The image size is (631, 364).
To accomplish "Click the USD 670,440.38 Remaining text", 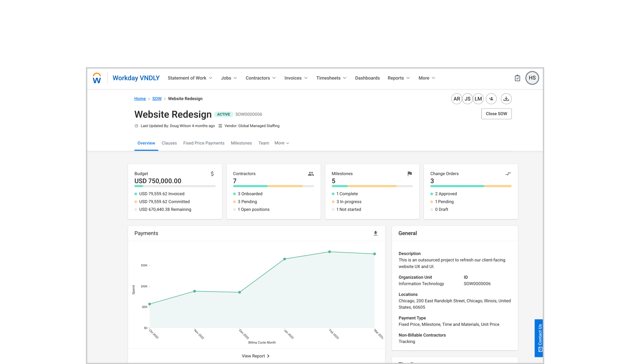I will click(x=165, y=209).
